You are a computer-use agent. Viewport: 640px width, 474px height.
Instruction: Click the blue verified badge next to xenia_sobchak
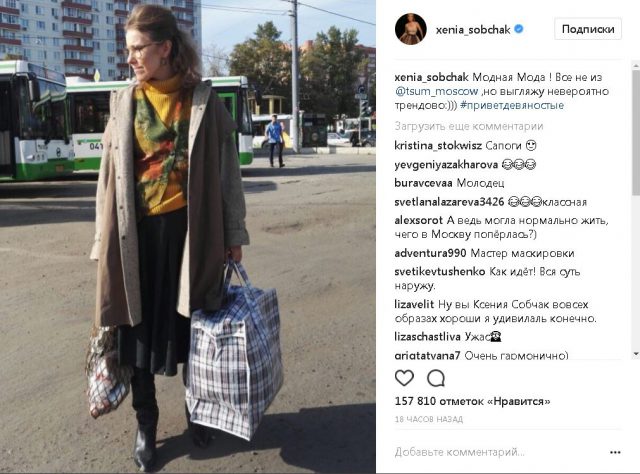tap(519, 29)
